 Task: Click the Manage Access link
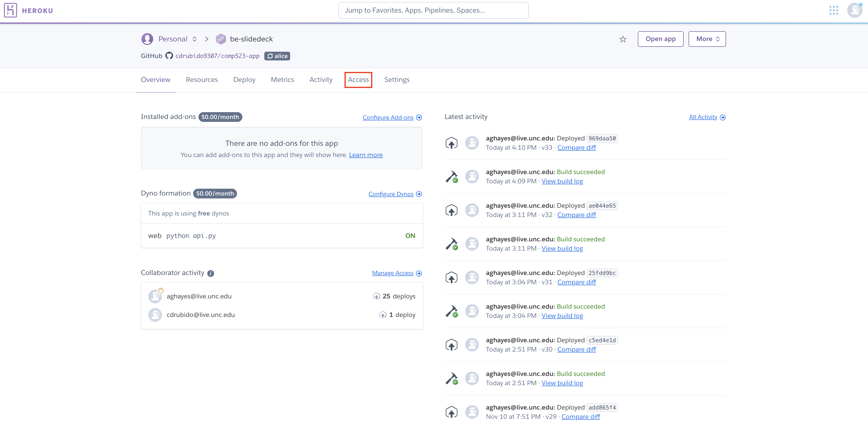click(x=393, y=273)
